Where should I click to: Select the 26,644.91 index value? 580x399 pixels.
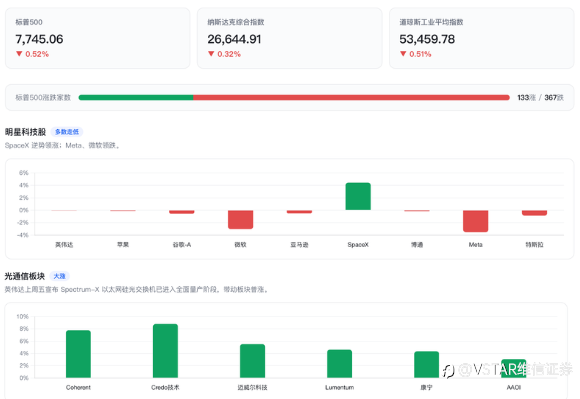[x=234, y=39]
